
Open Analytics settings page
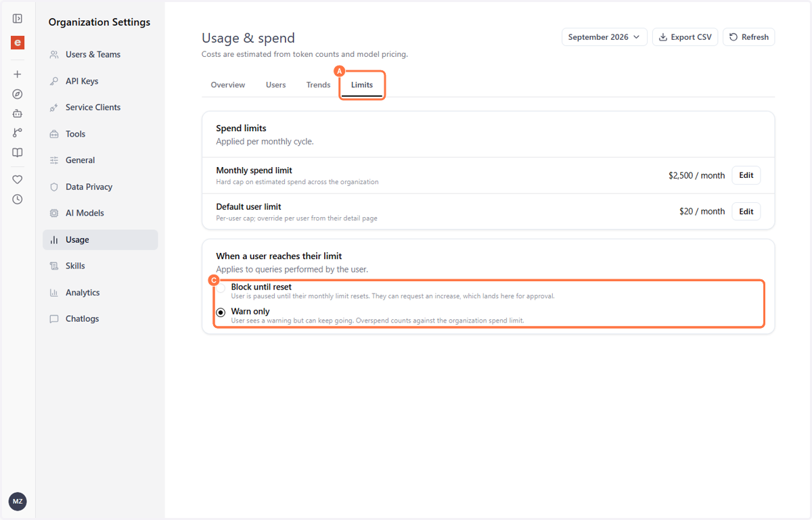coord(100,293)
